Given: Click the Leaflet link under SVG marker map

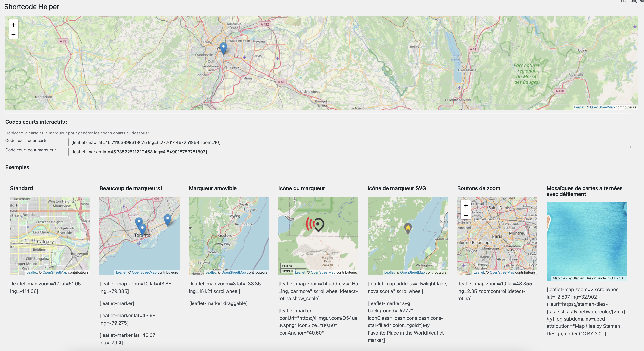Looking at the screenshot, I should pos(389,272).
